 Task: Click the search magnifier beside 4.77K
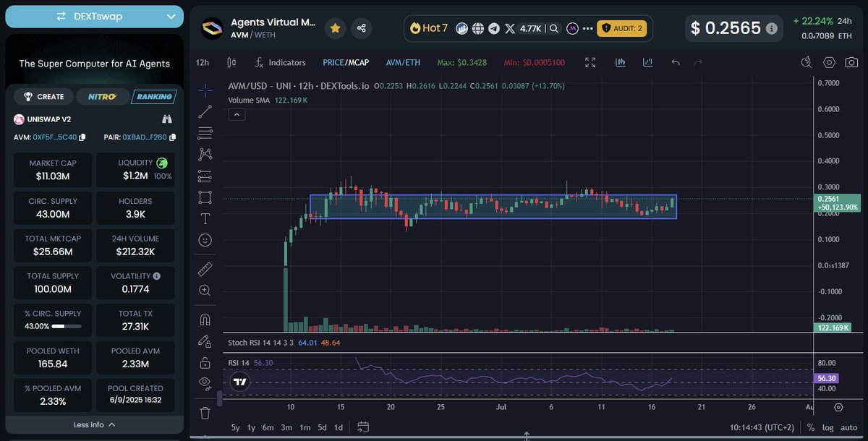(554, 29)
